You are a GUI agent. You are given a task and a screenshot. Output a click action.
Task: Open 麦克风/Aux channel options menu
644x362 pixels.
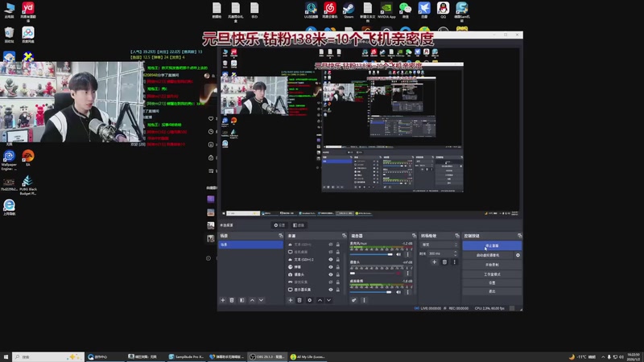[x=408, y=254]
